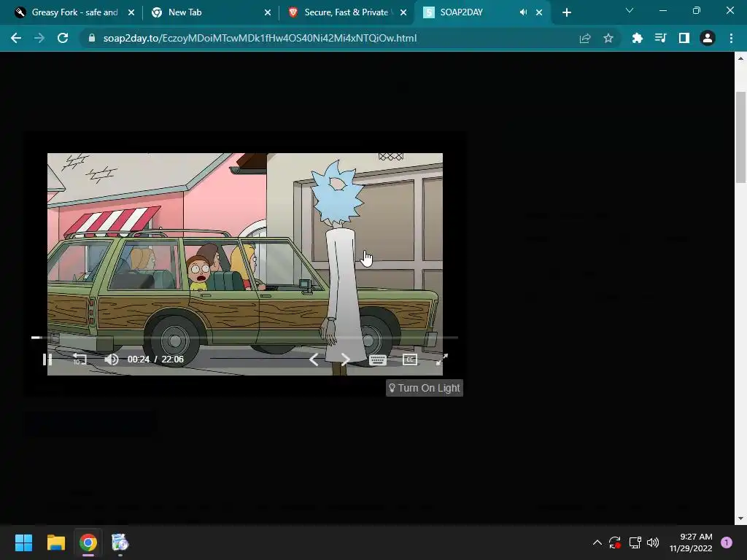Open the tab search dropdown chevron
The width and height of the screenshot is (747, 560).
tap(630, 10)
